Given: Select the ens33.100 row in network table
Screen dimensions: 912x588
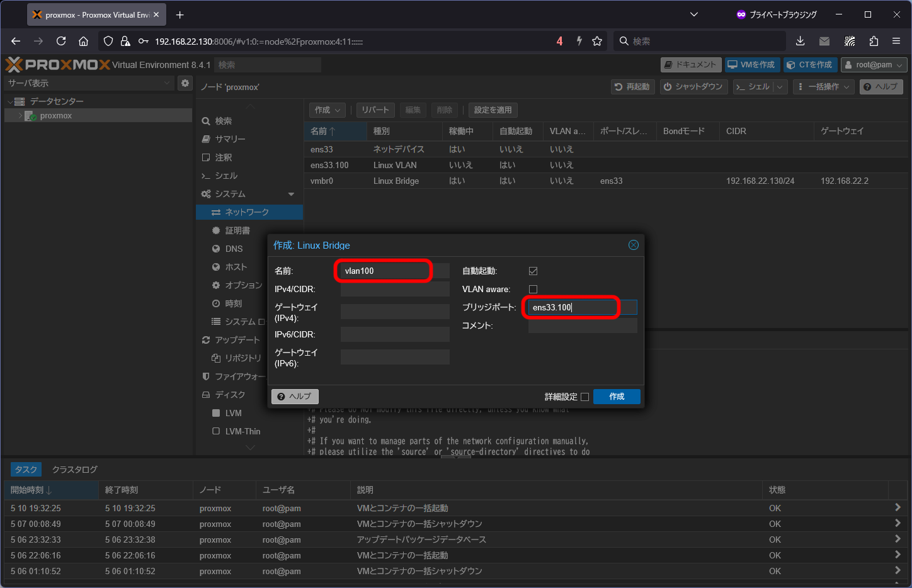Looking at the screenshot, I should (x=606, y=165).
